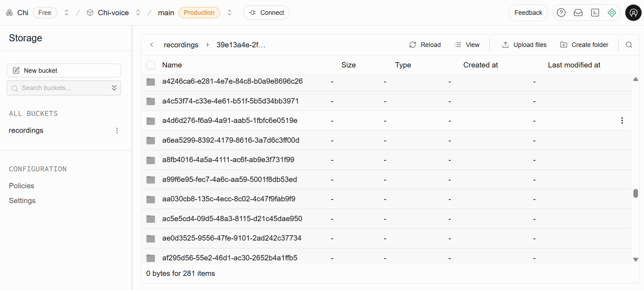Open the View options menu

467,45
